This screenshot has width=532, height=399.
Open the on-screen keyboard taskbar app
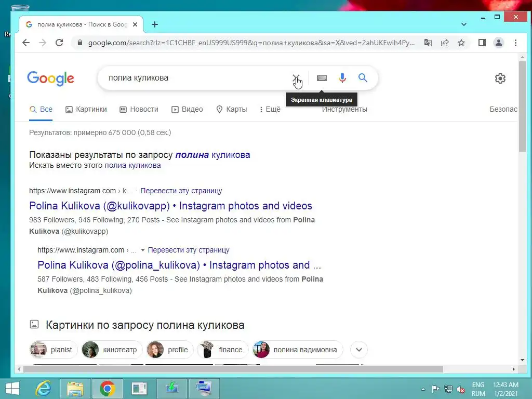click(204, 389)
